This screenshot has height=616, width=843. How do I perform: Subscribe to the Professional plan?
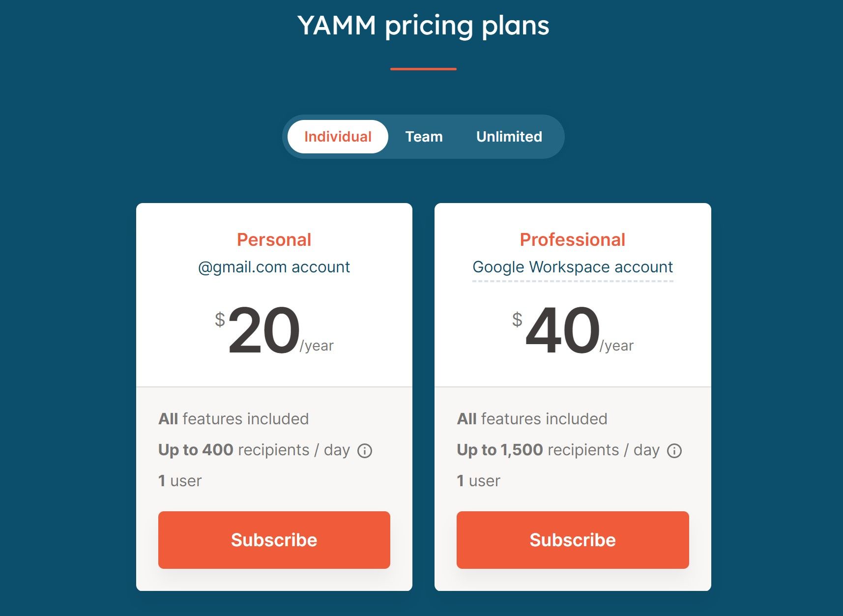(x=572, y=539)
